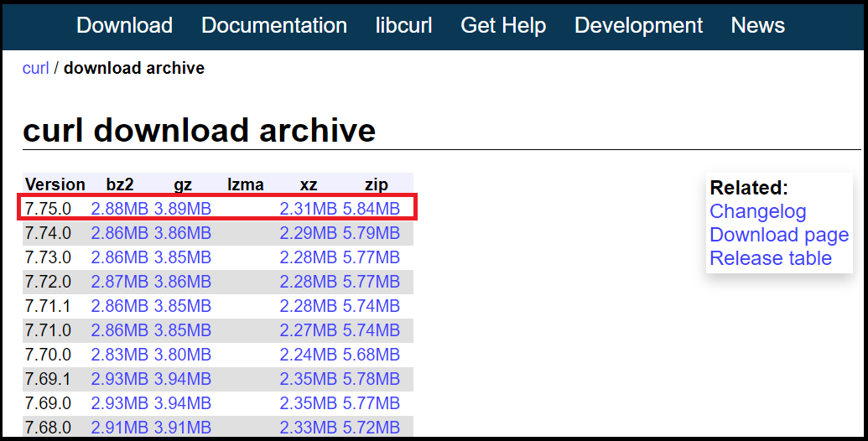868x441 pixels.
Task: Follow the curl breadcrumb link
Action: [x=36, y=68]
